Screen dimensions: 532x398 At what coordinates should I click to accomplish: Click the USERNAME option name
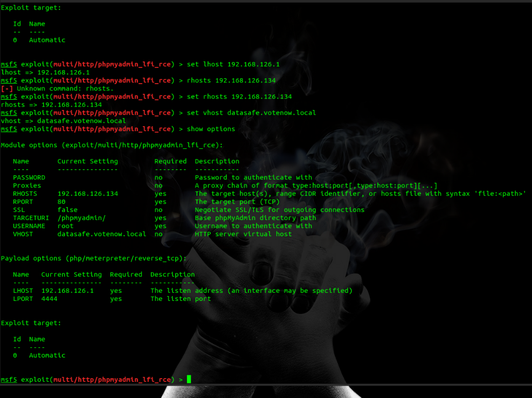pos(29,226)
